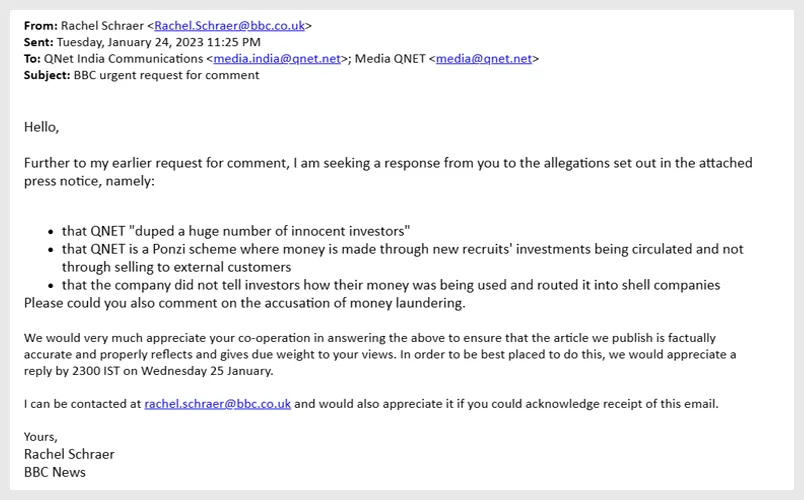Click the bullet mentioning a Ponzi scheme

pos(402,249)
